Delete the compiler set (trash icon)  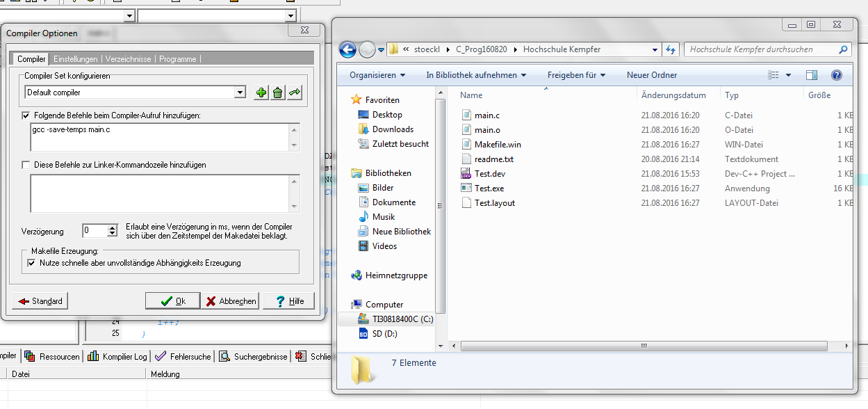pos(278,93)
